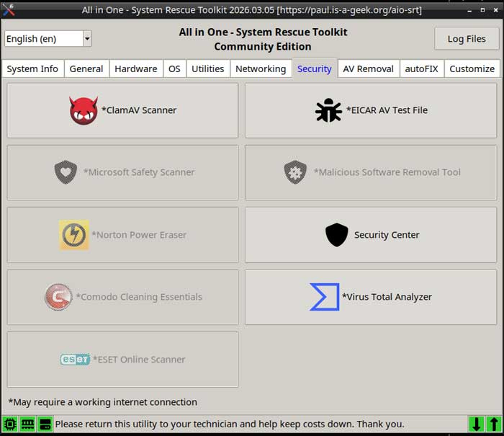Open the Security Center label

387,235
